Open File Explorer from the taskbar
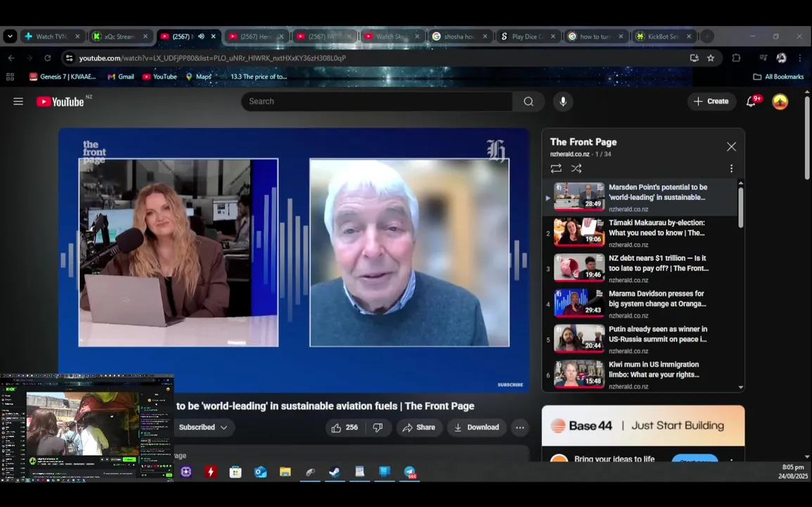This screenshot has width=812, height=507. [x=286, y=472]
